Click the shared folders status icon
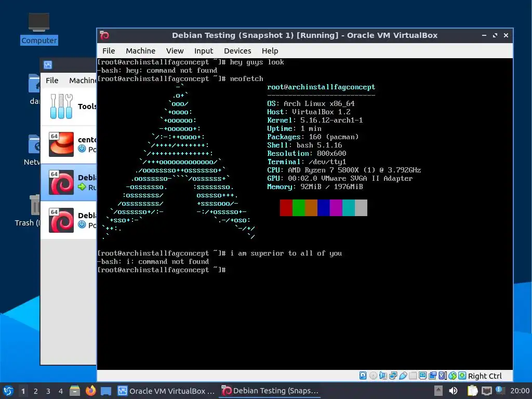 [x=413, y=376]
